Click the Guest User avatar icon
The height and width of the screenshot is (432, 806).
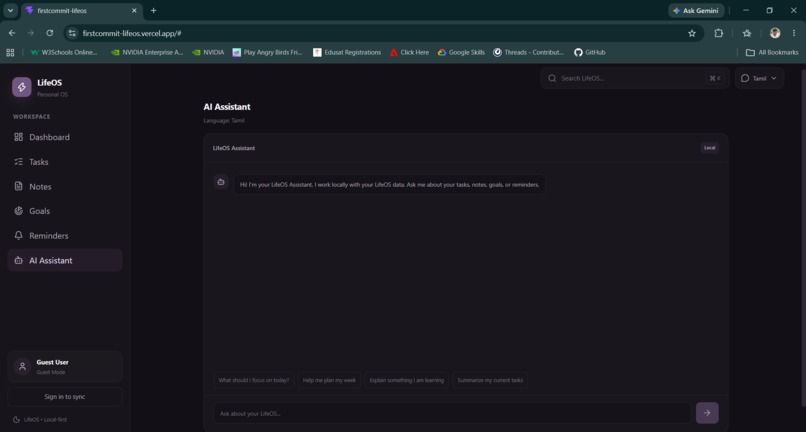coord(22,367)
